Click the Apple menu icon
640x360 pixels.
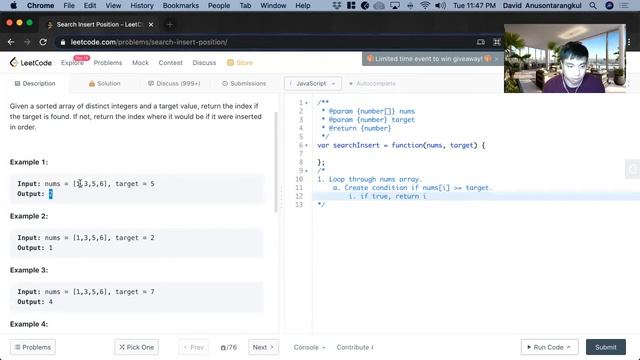point(13,5)
